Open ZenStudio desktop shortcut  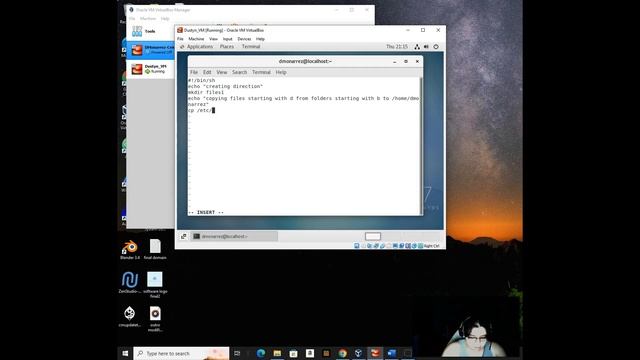[x=130, y=283]
